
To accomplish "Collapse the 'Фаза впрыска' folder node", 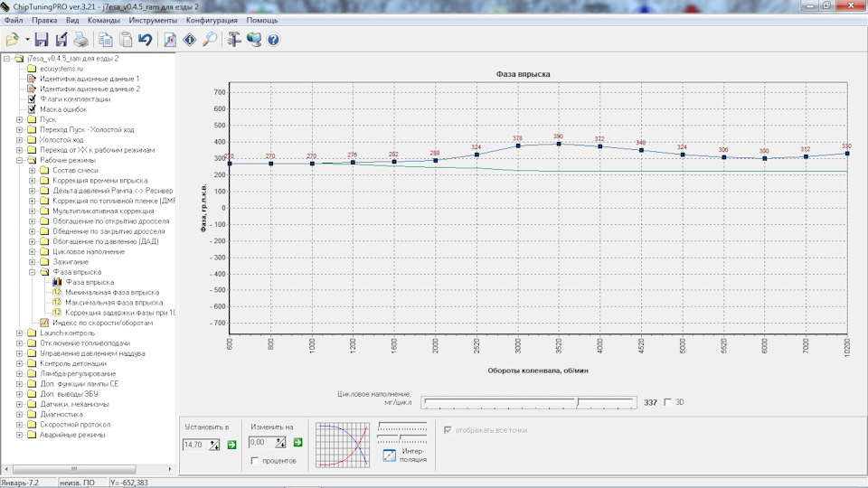I will (33, 272).
